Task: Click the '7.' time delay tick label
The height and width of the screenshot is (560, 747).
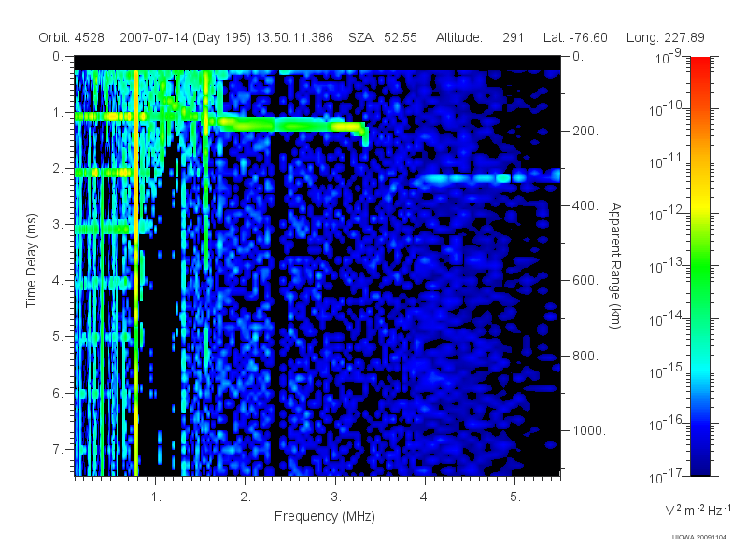Action: pos(58,449)
